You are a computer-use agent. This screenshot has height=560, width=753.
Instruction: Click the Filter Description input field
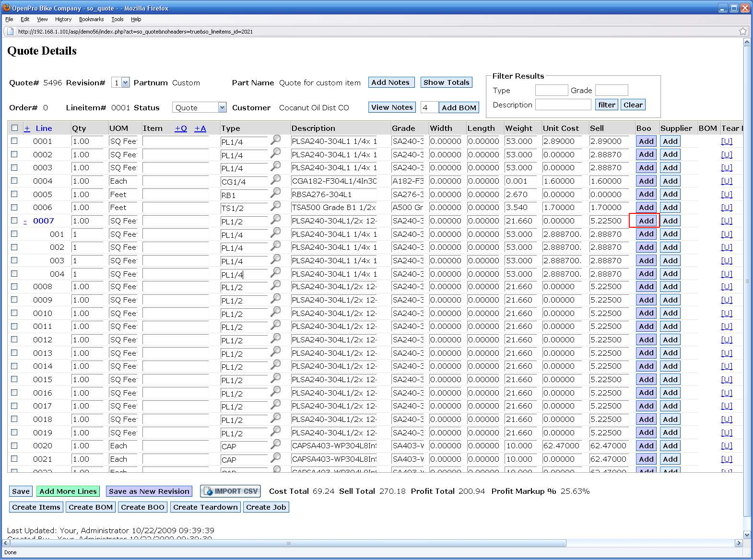coord(563,105)
